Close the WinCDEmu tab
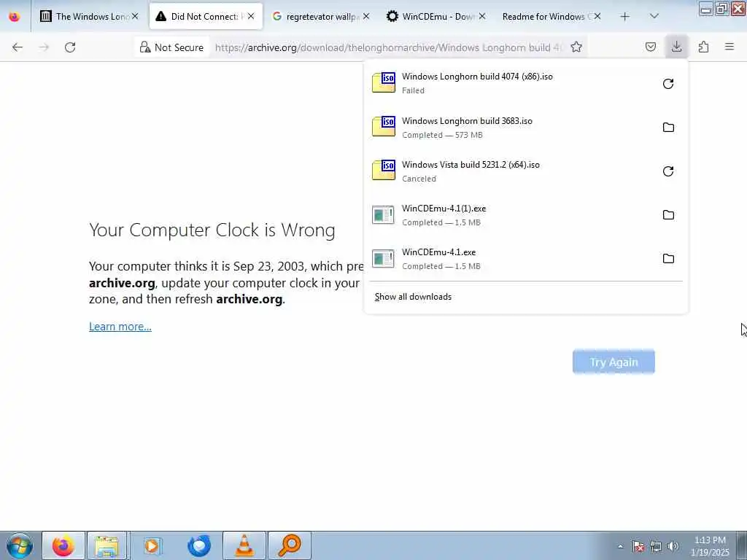747x560 pixels. [x=482, y=17]
